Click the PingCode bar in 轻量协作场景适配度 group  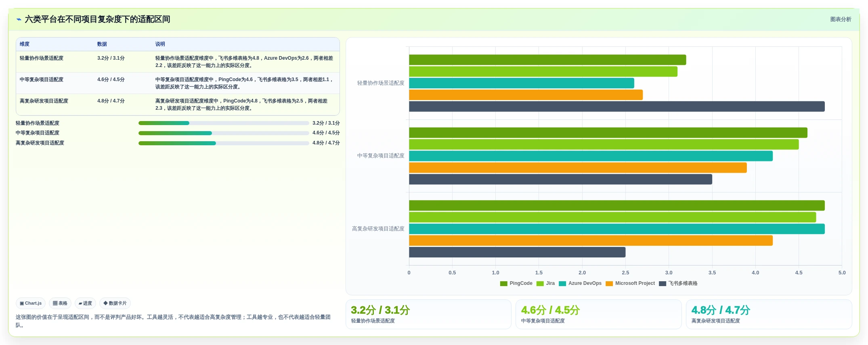[547, 60]
